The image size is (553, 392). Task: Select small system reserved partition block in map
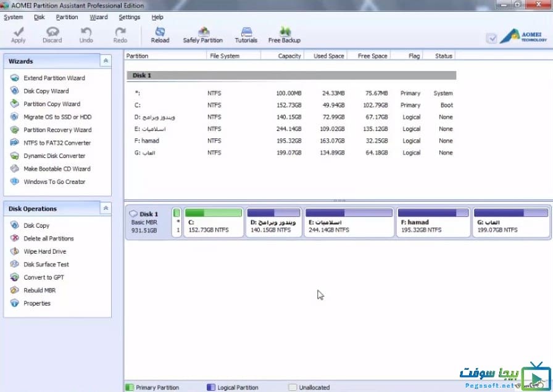pyautogui.click(x=177, y=222)
